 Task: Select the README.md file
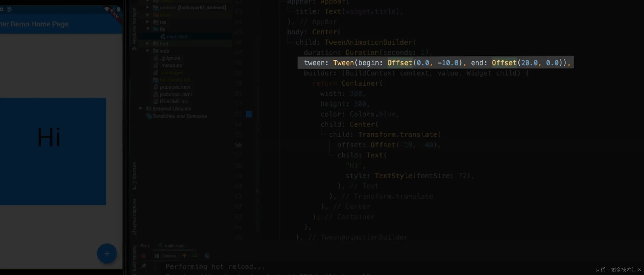174,101
